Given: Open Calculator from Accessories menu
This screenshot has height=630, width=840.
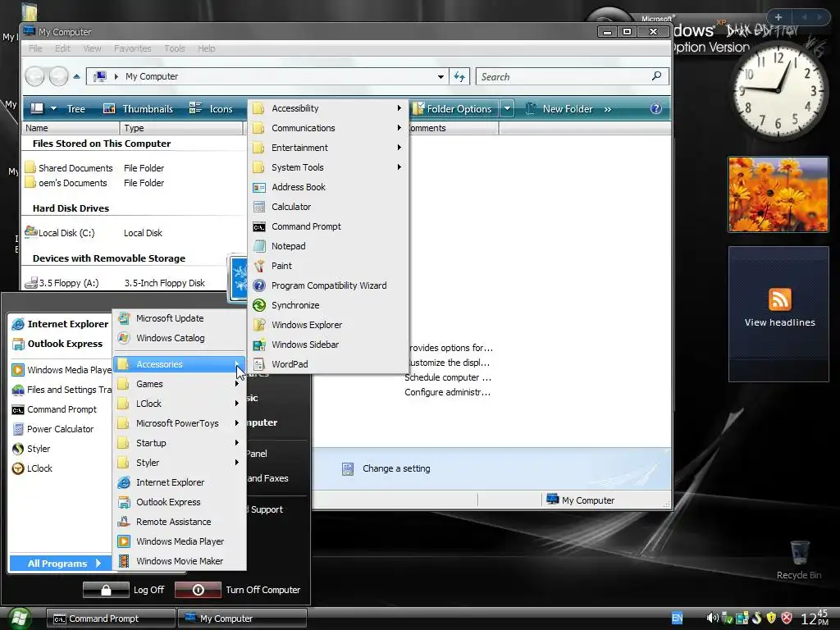Looking at the screenshot, I should coord(328,207).
